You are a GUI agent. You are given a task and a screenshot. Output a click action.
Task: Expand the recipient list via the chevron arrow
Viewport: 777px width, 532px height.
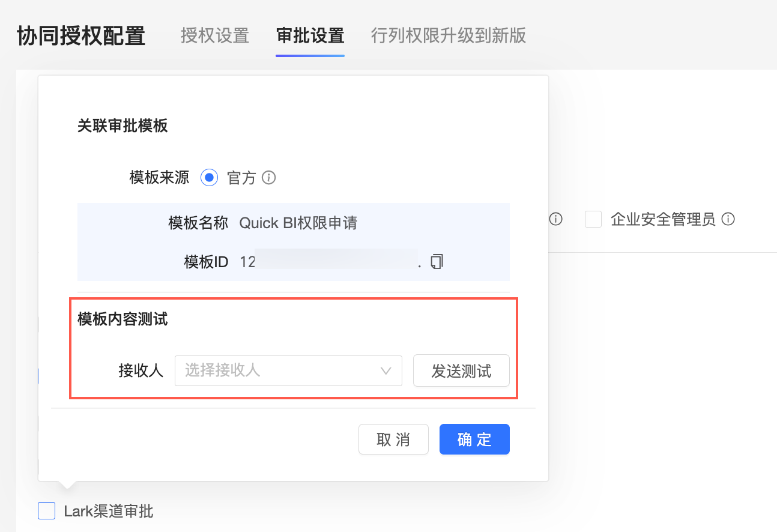(x=386, y=371)
